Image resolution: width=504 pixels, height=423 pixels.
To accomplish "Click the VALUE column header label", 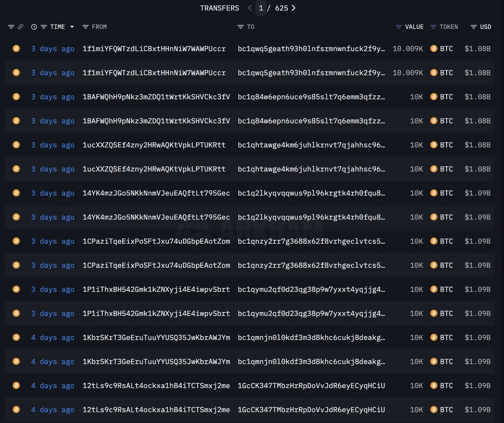I will (414, 27).
